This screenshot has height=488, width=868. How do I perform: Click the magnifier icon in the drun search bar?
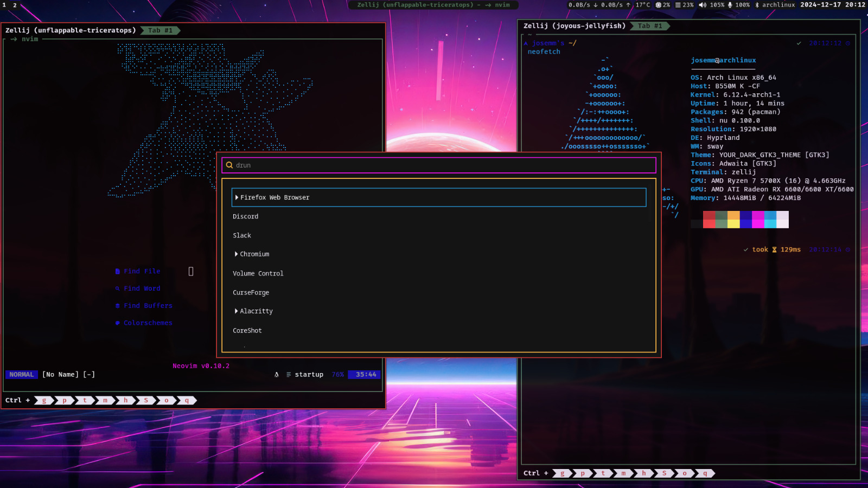[x=229, y=165]
